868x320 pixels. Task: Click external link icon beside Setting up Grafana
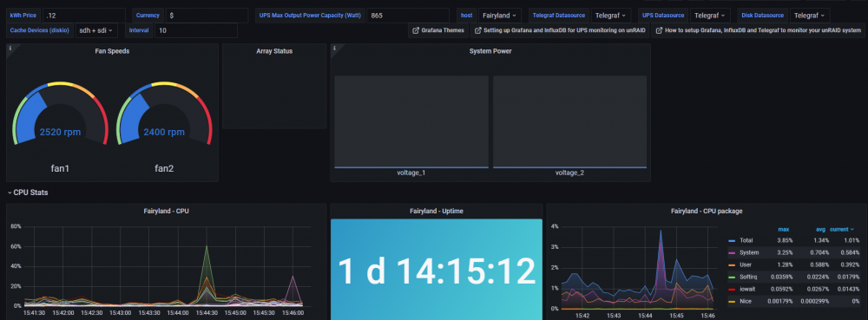pyautogui.click(x=478, y=30)
